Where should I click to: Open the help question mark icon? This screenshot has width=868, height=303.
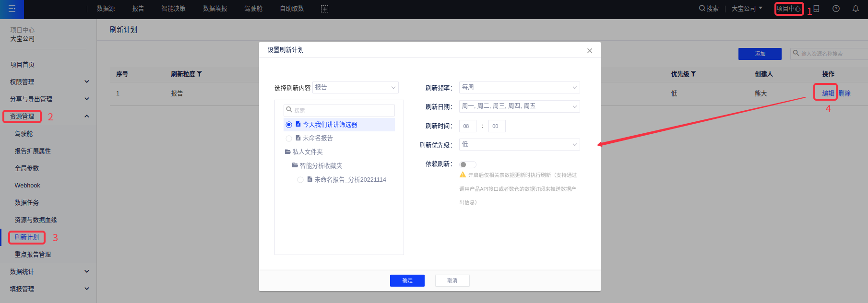click(836, 9)
